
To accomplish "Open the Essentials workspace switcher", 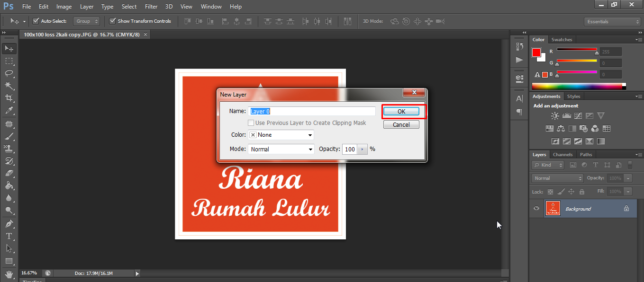I will coord(612,21).
